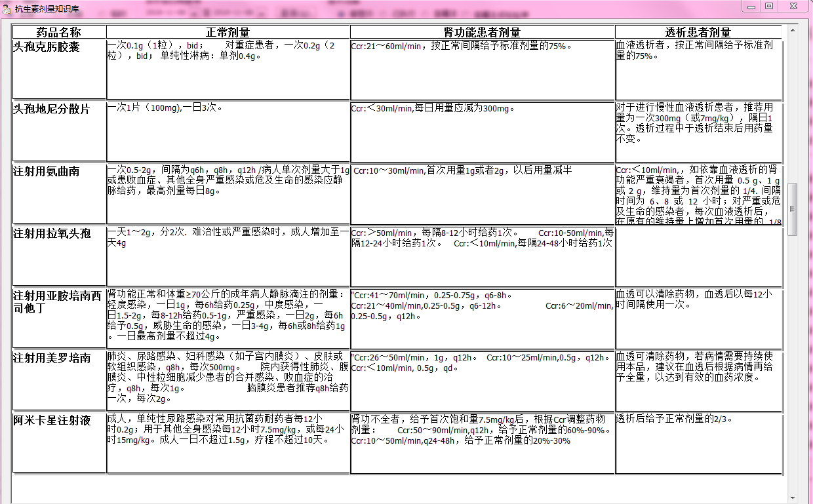Maximize the 抗生素剂量知识库 window
The image size is (813, 504).
[769, 6]
